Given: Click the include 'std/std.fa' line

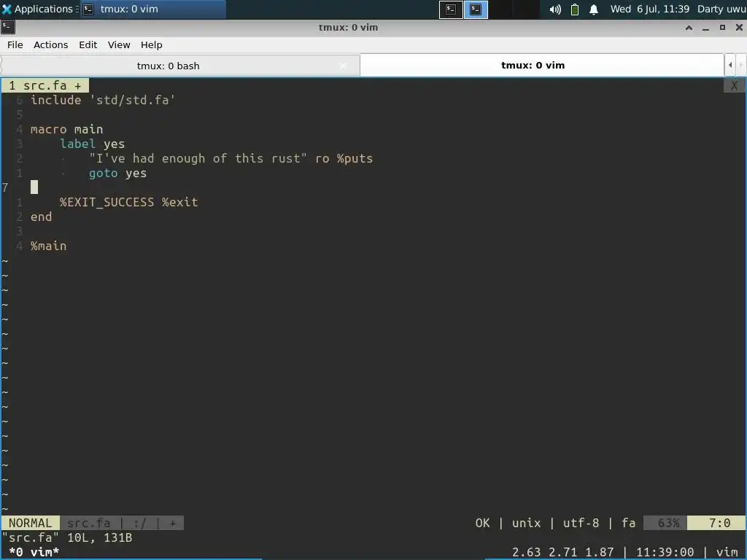Looking at the screenshot, I should [x=103, y=100].
